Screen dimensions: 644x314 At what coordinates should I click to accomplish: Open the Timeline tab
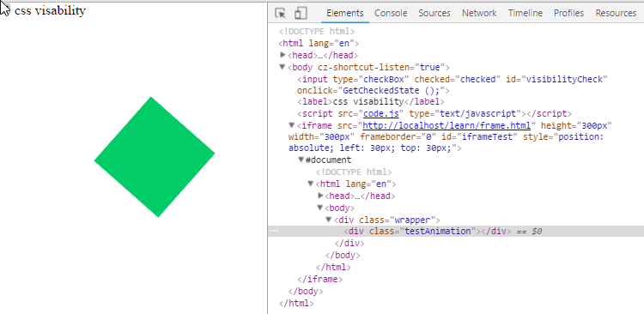tap(525, 13)
